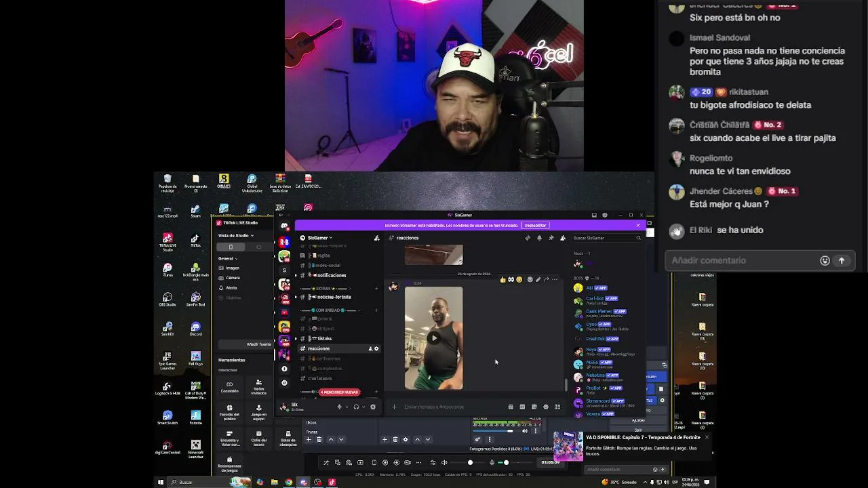Mute the microphone in TikTok Studio bottom toolbar

(492, 462)
